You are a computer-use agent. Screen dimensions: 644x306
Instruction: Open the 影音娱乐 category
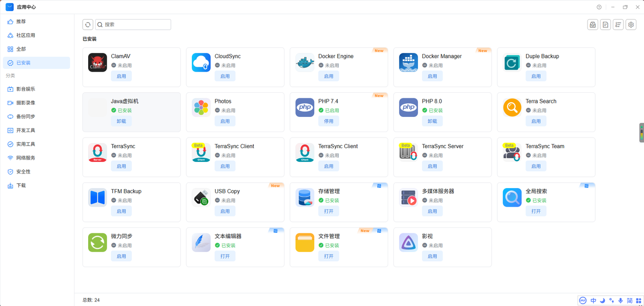point(36,89)
